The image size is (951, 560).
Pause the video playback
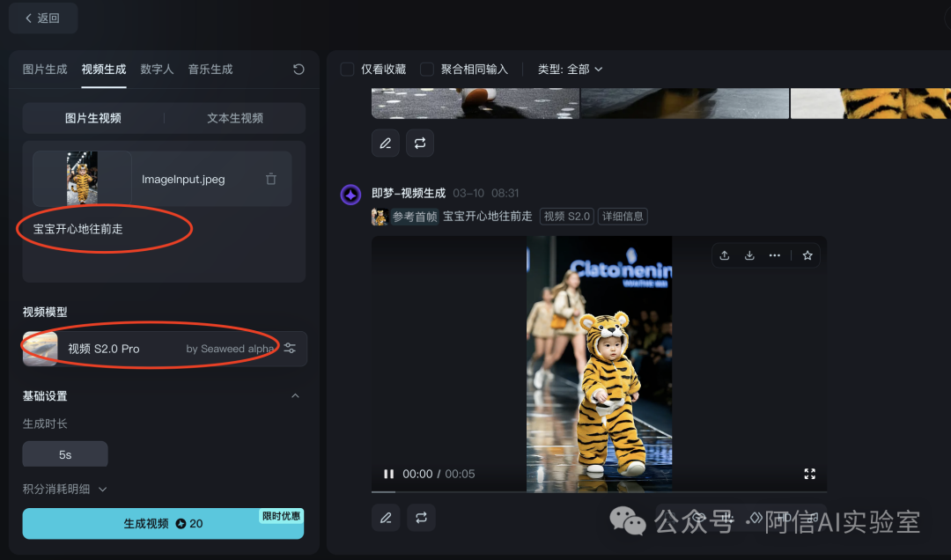389,474
